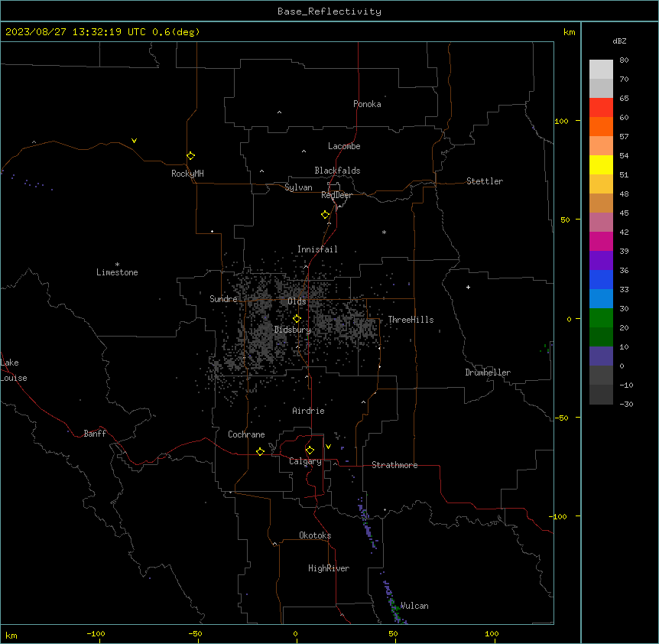Click the yellow diamond marker above RockyMH

190,156
